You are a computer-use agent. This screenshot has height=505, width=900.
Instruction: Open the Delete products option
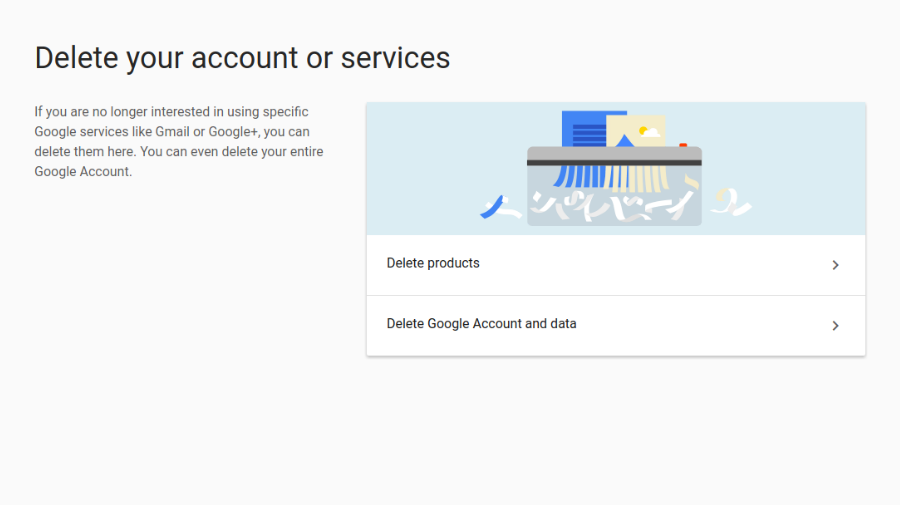tap(433, 264)
